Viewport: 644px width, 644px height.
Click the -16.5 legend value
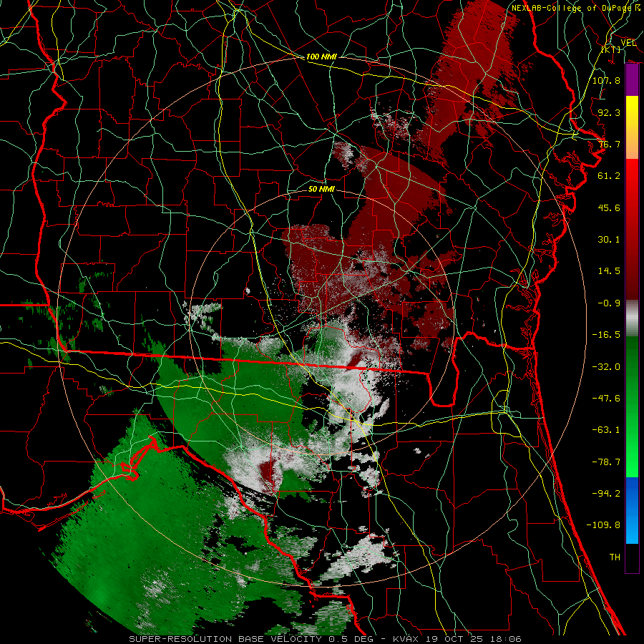point(606,335)
